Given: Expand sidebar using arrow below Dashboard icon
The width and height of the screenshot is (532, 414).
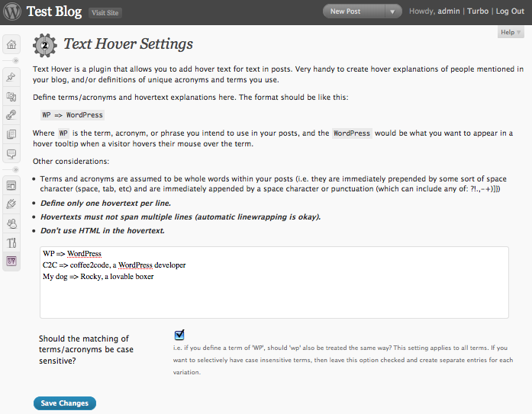Looking at the screenshot, I should (x=15, y=61).
